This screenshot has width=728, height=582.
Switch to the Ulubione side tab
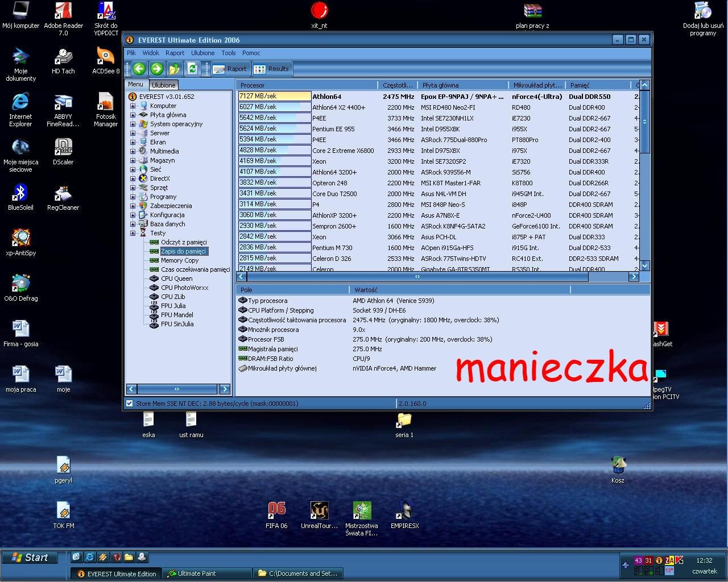coord(163,85)
